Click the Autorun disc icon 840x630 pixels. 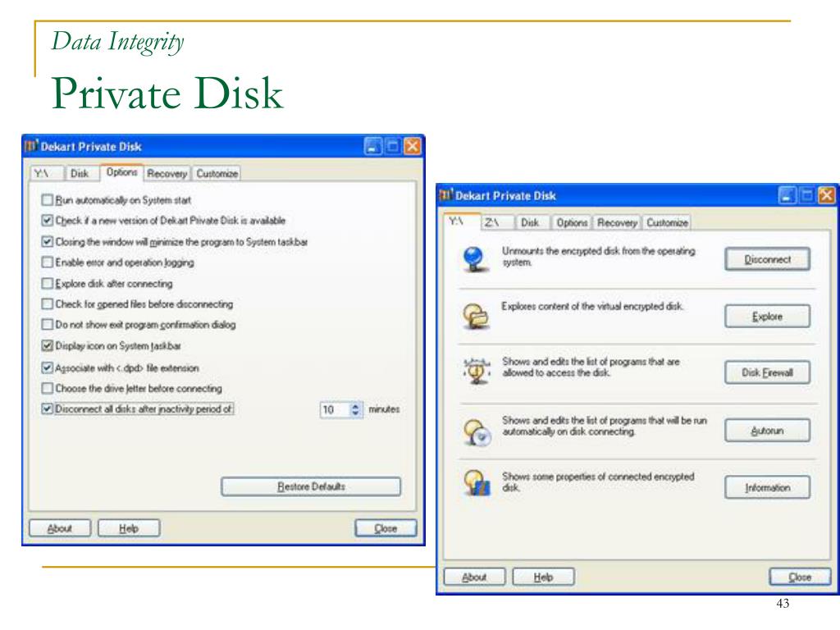[x=477, y=432]
